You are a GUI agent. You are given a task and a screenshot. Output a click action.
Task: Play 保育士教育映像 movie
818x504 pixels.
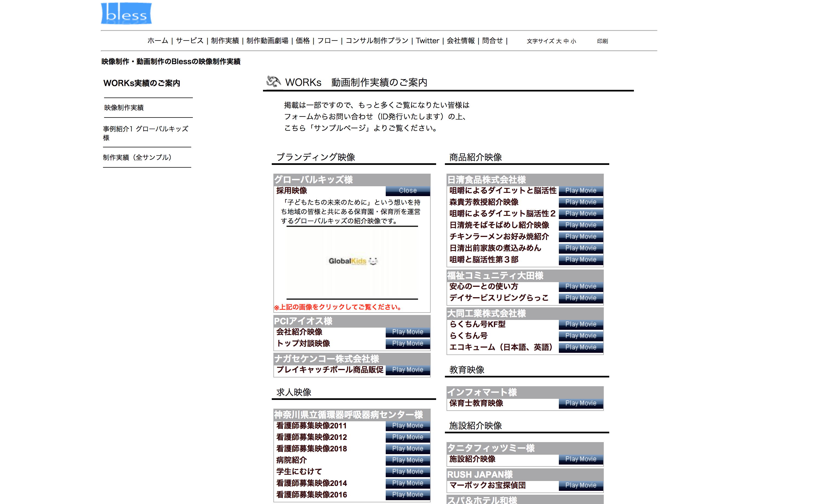pyautogui.click(x=581, y=403)
